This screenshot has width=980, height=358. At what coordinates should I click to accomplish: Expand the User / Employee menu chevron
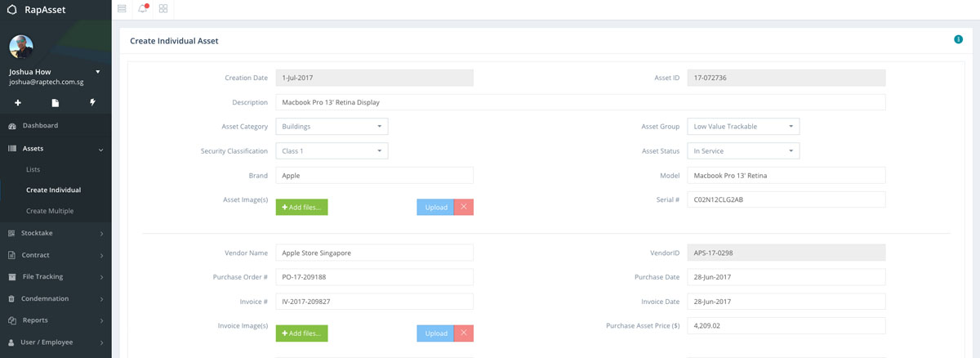click(x=101, y=343)
